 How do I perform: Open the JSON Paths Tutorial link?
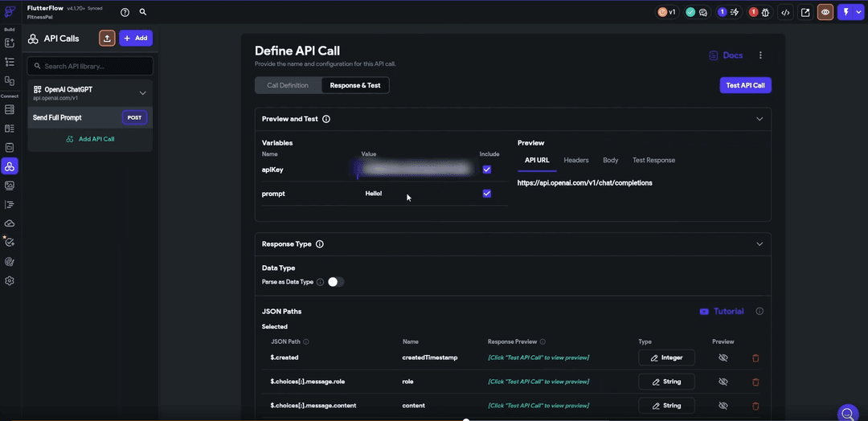click(722, 312)
